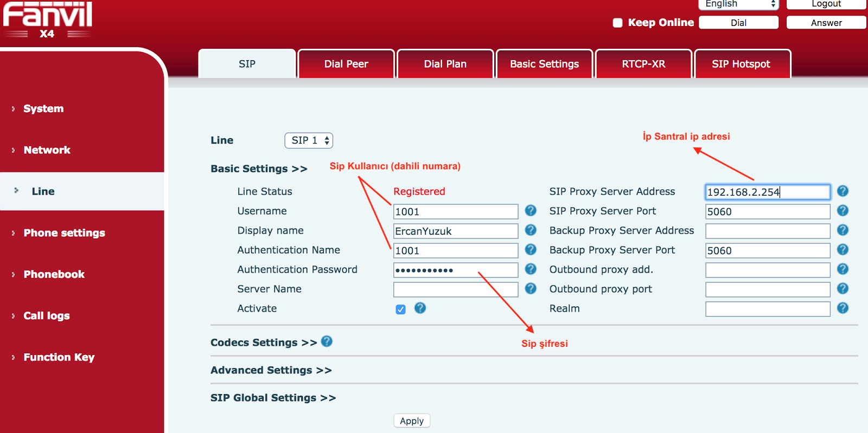Screen dimensions: 868x433
Task: Open help for the Username field
Action: [531, 210]
